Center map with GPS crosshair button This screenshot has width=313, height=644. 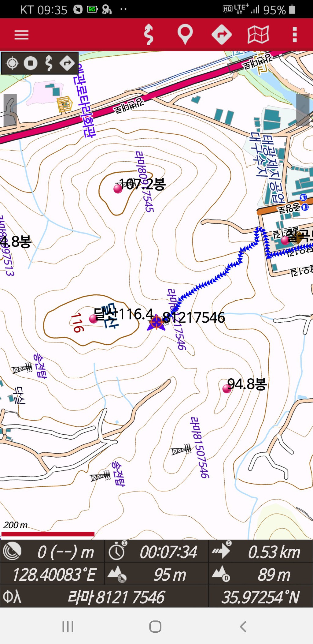tap(12, 63)
